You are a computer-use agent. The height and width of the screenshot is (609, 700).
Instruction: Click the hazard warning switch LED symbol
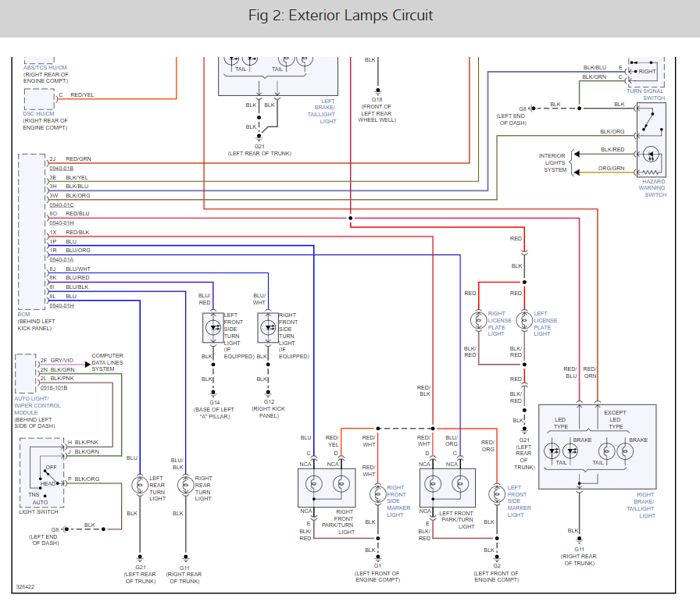point(651,155)
